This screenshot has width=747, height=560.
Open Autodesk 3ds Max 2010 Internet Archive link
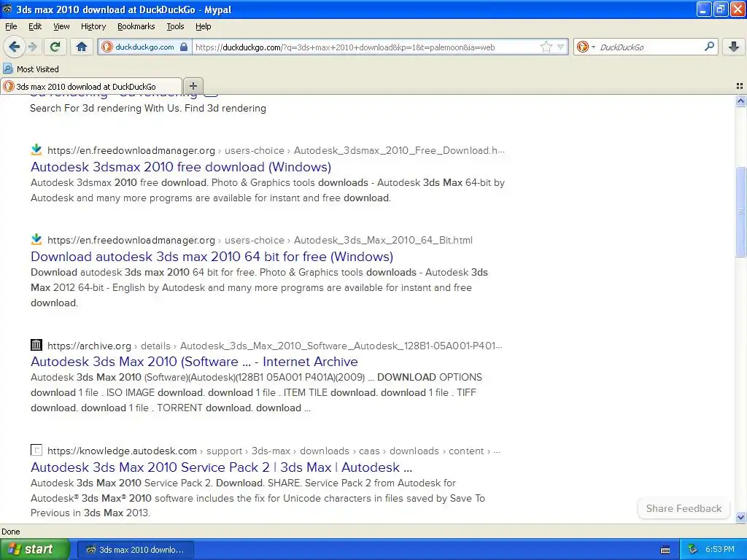[194, 362]
